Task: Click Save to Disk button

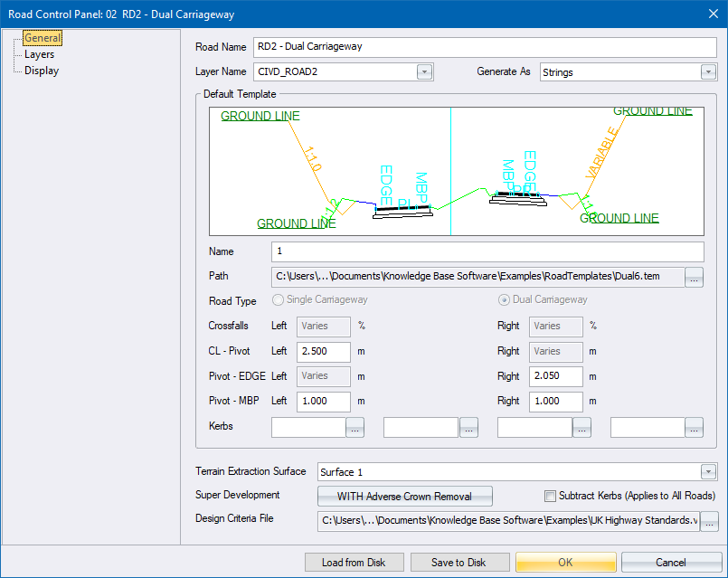Action: 459,562
